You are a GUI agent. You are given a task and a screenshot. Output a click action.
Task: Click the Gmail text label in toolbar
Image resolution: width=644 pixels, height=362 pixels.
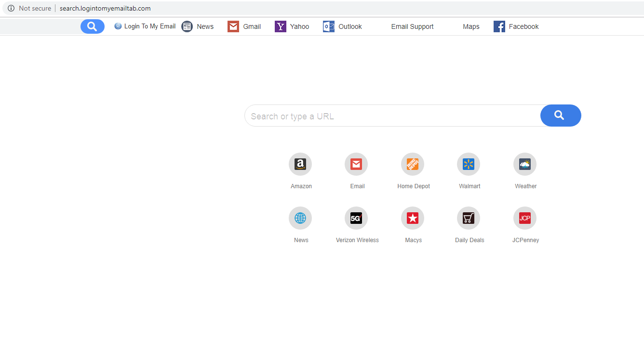(252, 26)
